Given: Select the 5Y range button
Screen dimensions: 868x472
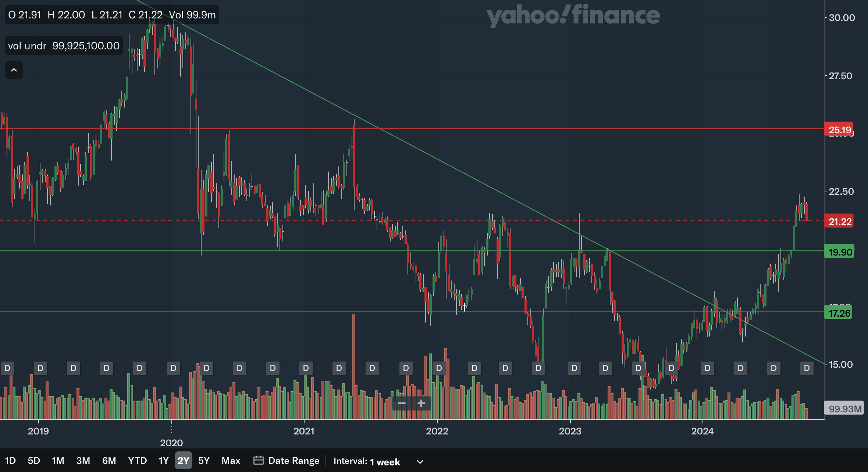Looking at the screenshot, I should click(x=204, y=461).
